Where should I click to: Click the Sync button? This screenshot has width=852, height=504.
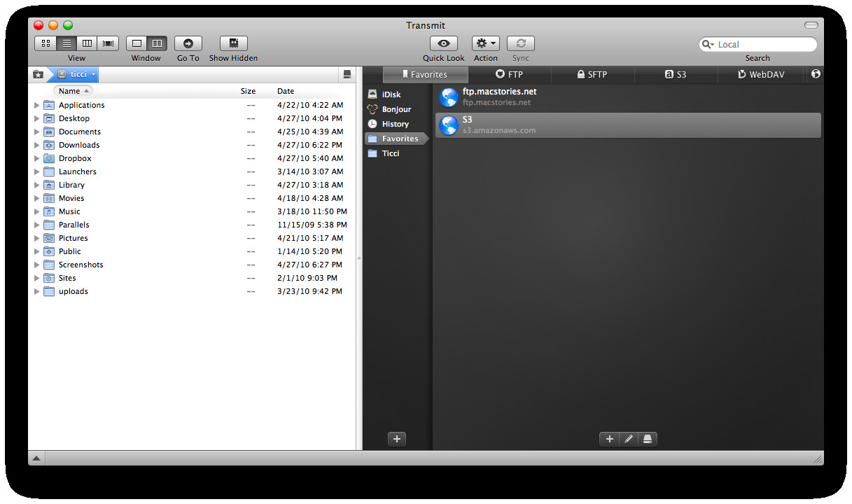[x=521, y=43]
